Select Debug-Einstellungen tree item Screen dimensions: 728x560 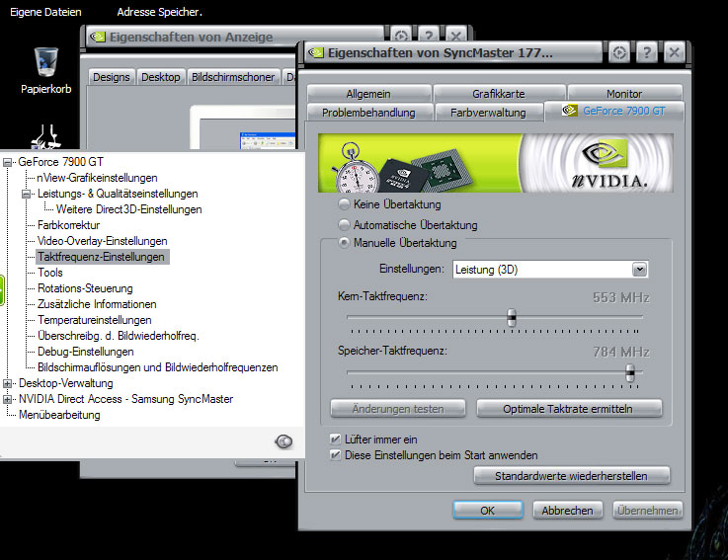(x=85, y=352)
